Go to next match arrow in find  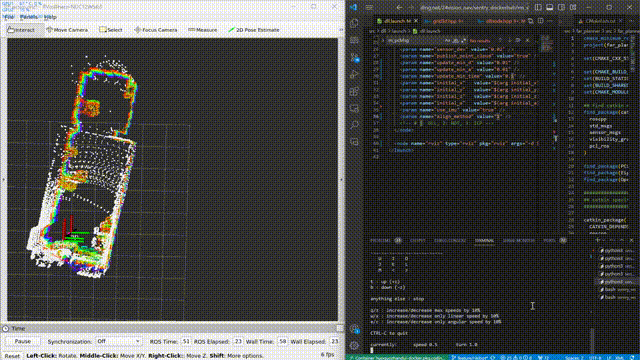[509, 40]
